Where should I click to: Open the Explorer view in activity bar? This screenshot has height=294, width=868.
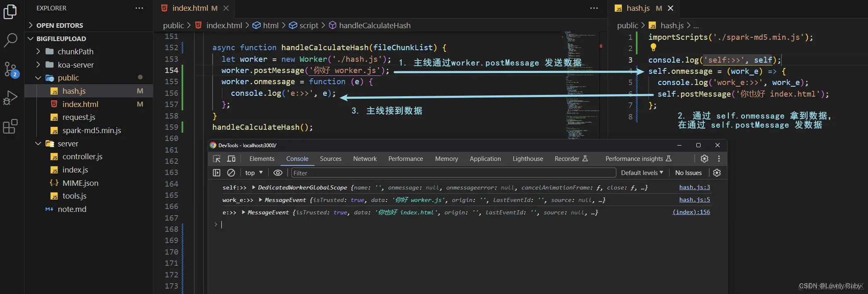coord(10,11)
